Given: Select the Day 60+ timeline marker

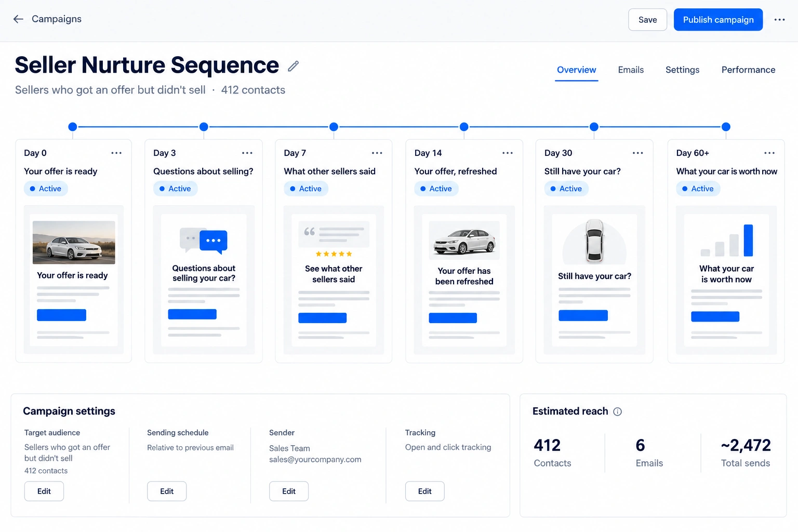Looking at the screenshot, I should (726, 127).
